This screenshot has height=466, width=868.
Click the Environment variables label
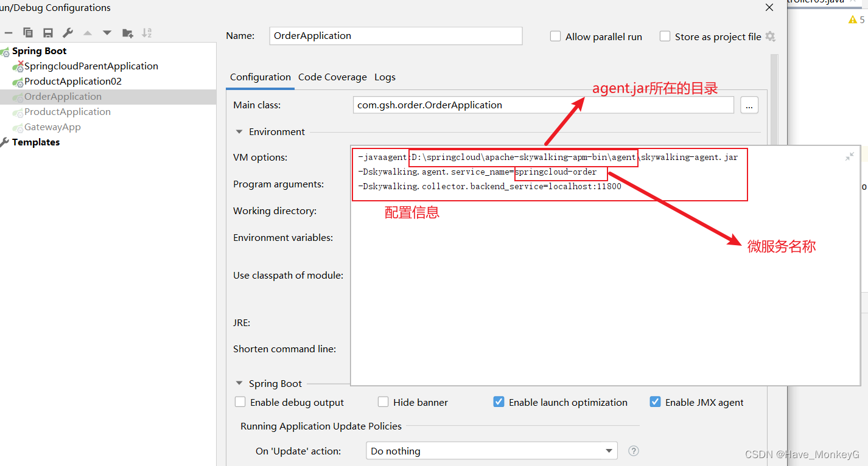coord(283,238)
